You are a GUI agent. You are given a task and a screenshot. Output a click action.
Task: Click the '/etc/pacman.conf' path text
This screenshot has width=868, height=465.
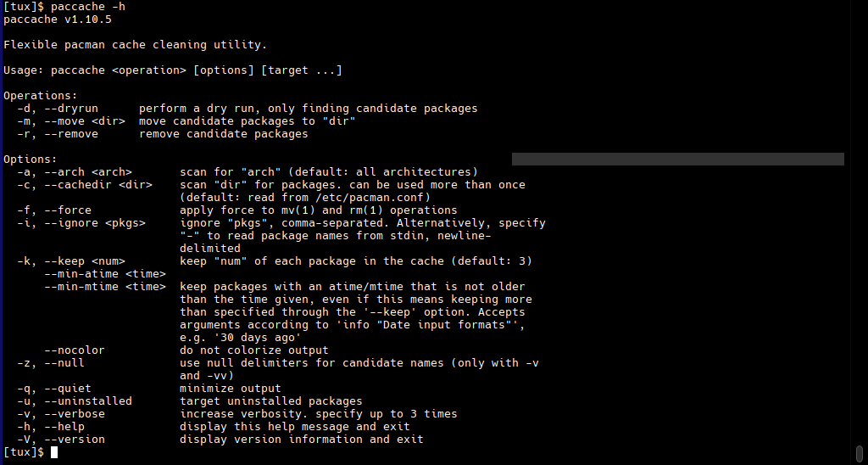(x=370, y=198)
